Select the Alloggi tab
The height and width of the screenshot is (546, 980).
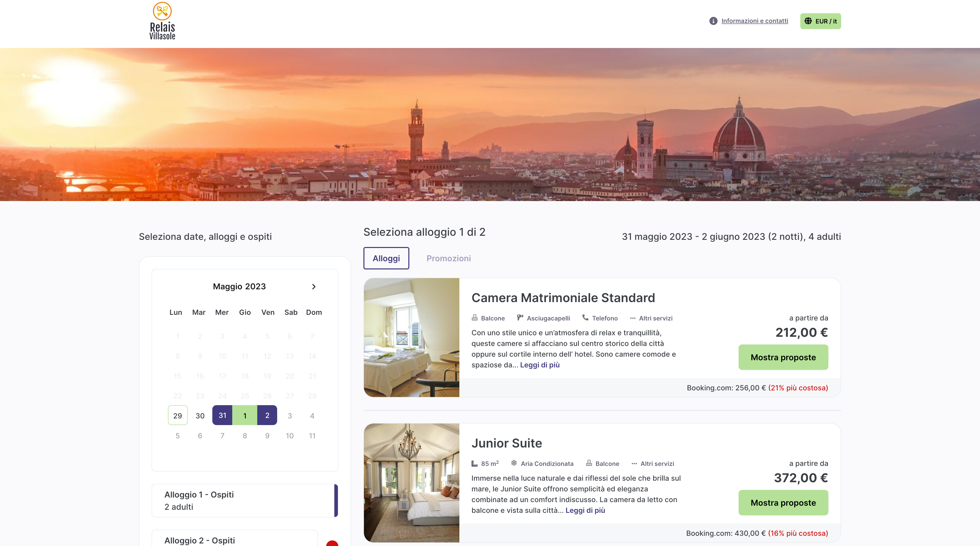tap(386, 258)
